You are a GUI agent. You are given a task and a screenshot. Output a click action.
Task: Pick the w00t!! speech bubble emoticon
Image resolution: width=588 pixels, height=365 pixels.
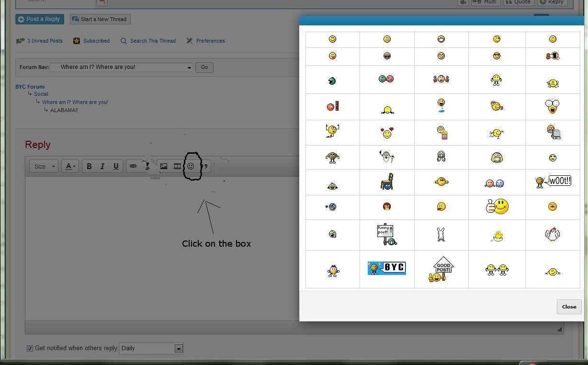(x=553, y=181)
